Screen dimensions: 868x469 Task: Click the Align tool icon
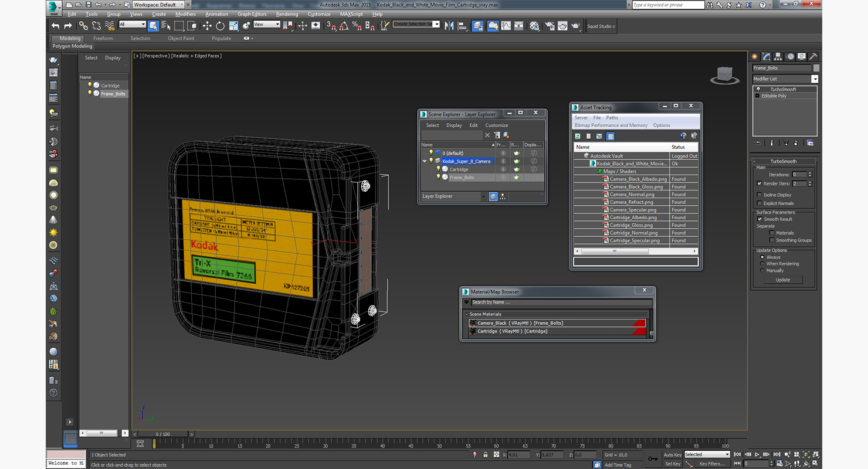[462, 26]
